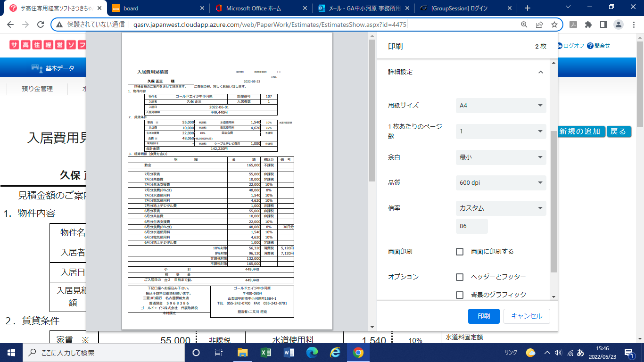Open the zoom magnifier icon in address bar
Screen dimensions: 644x362
tap(524, 25)
